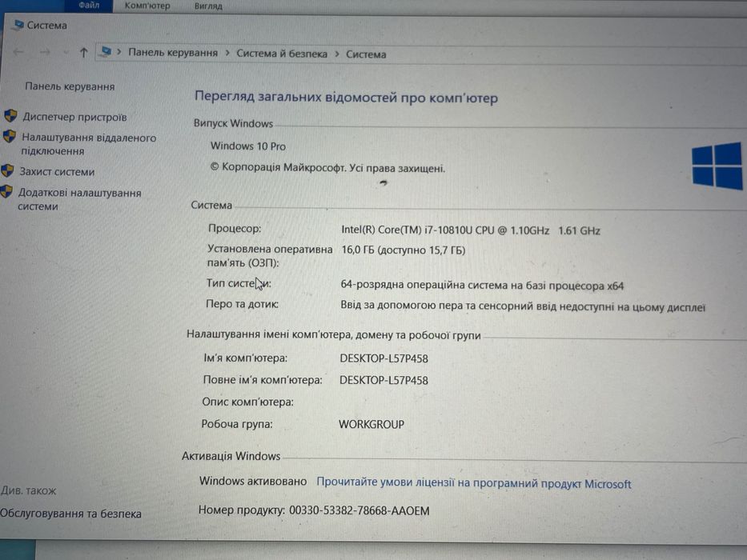Select Система й безпека breadcrumb
The height and width of the screenshot is (560, 747).
tap(282, 54)
